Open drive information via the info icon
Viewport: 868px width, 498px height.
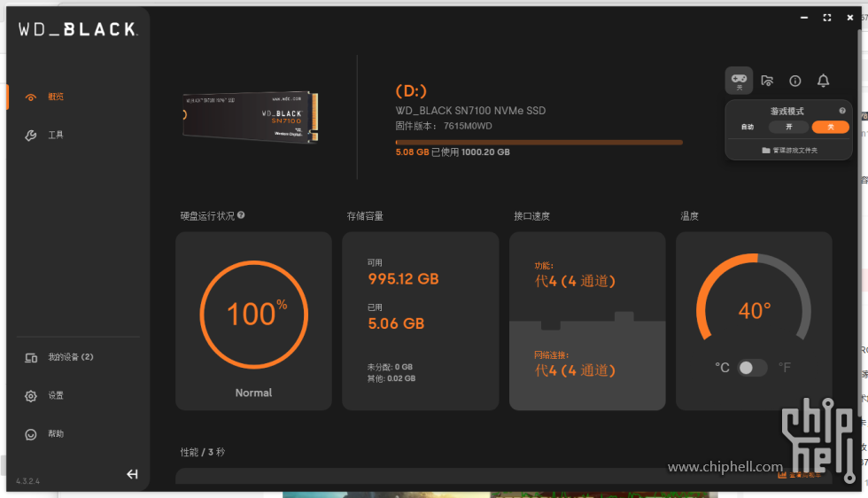click(x=795, y=81)
